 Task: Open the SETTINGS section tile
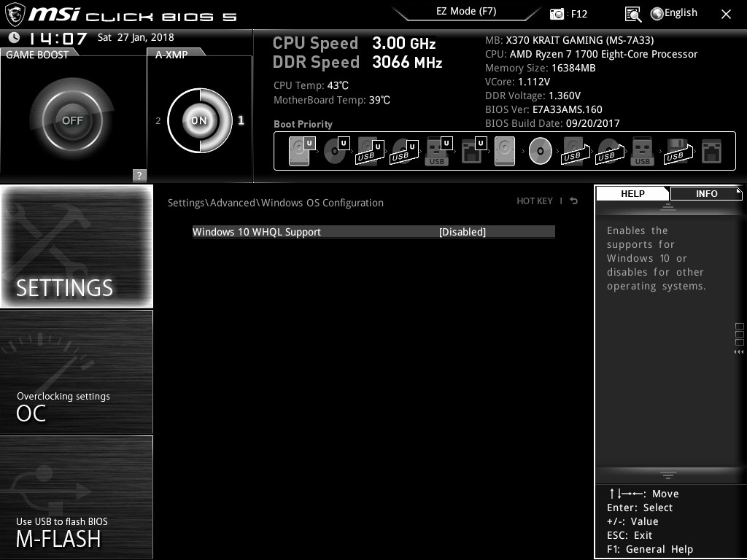pos(77,246)
